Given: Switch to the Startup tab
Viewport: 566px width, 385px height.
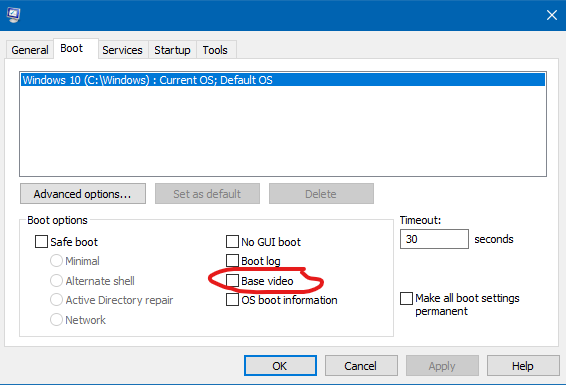Looking at the screenshot, I should [172, 50].
